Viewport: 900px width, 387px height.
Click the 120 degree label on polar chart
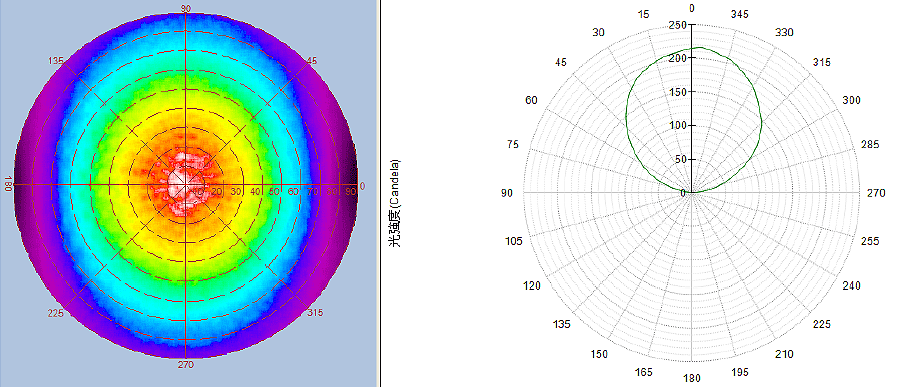532,286
